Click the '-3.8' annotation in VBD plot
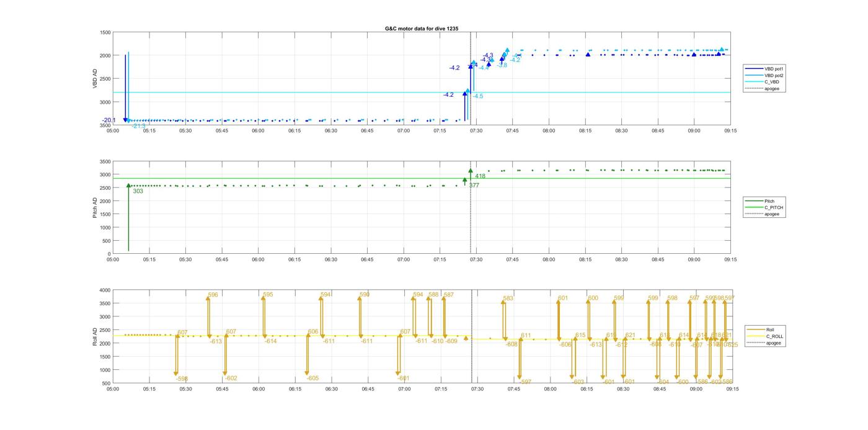This screenshot has height=430, width=868. click(502, 65)
